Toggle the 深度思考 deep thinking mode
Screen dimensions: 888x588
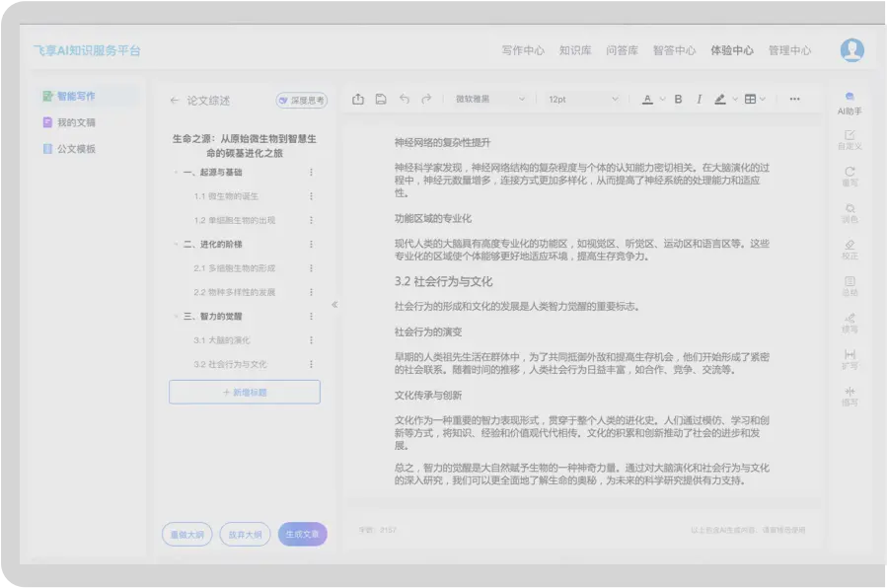click(x=301, y=101)
